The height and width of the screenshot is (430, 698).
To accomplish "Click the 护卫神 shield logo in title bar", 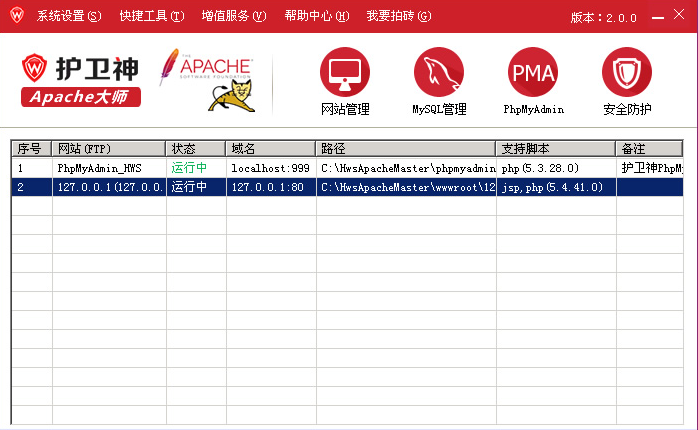I will pyautogui.click(x=17, y=15).
